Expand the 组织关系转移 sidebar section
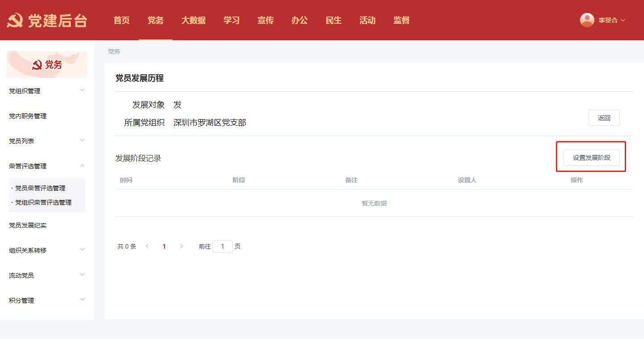The width and height of the screenshot is (644, 339). point(47,250)
